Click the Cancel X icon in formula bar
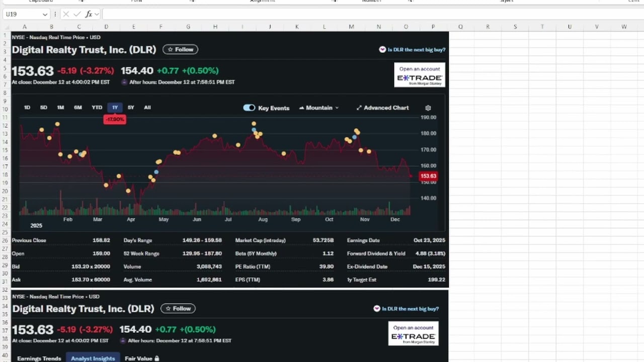This screenshot has width=644, height=362. [66, 14]
